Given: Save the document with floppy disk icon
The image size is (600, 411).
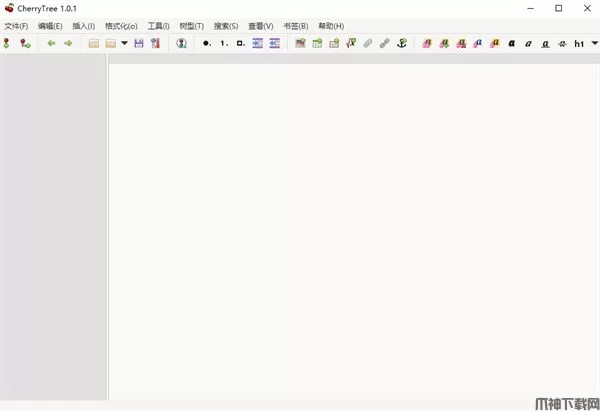Looking at the screenshot, I should 139,43.
